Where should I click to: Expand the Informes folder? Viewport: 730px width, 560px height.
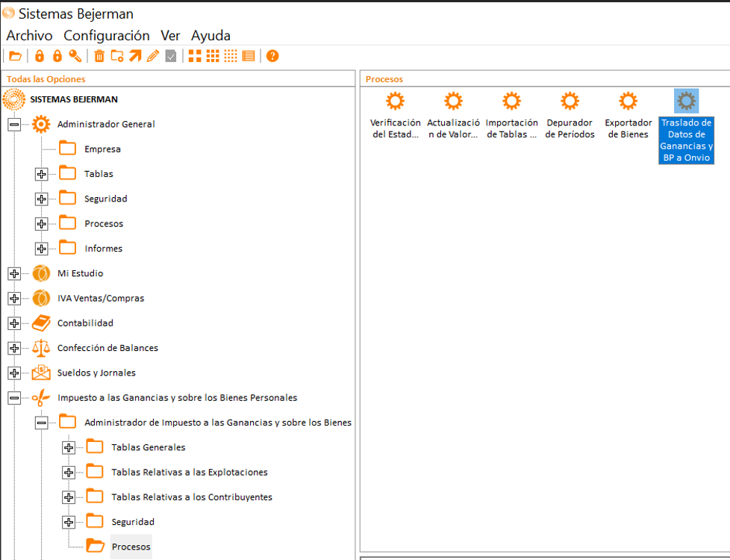(x=42, y=249)
